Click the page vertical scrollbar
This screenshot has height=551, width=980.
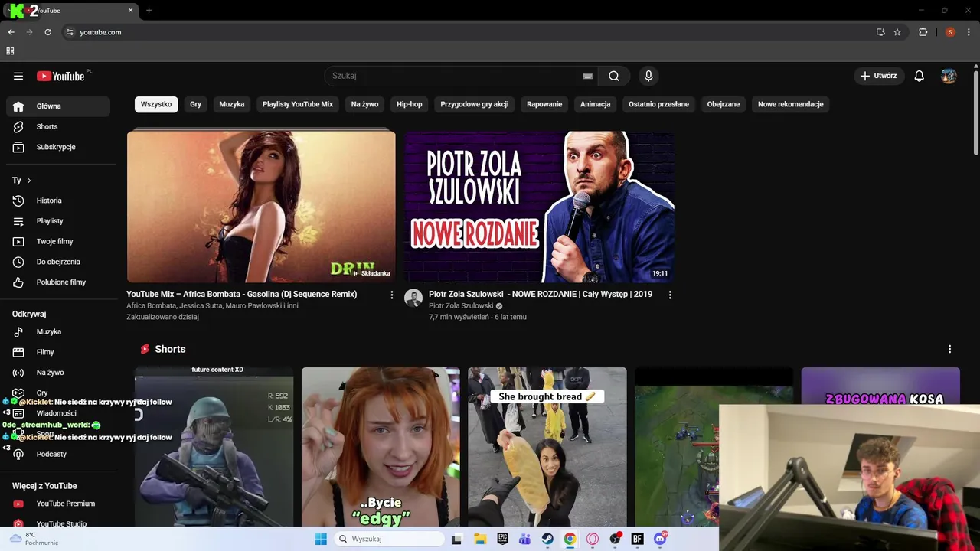click(975, 113)
